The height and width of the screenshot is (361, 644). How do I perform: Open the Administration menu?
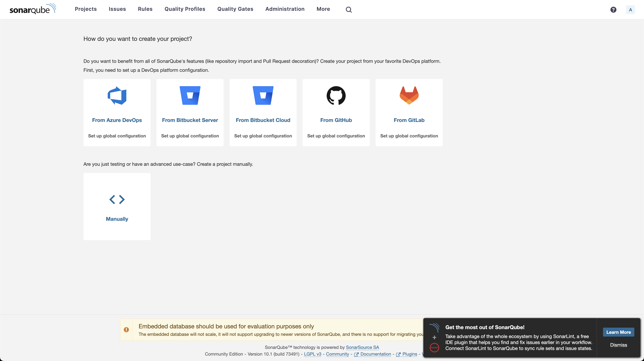[285, 9]
